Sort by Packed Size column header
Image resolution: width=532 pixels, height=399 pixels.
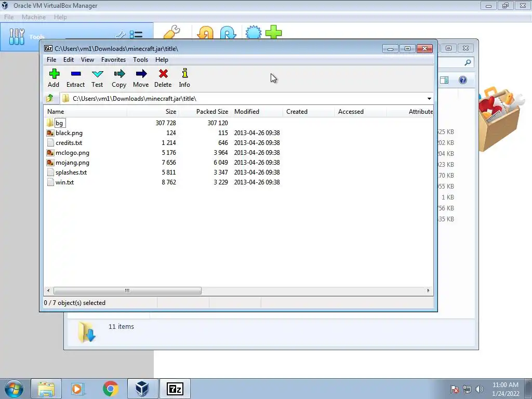click(x=205, y=112)
